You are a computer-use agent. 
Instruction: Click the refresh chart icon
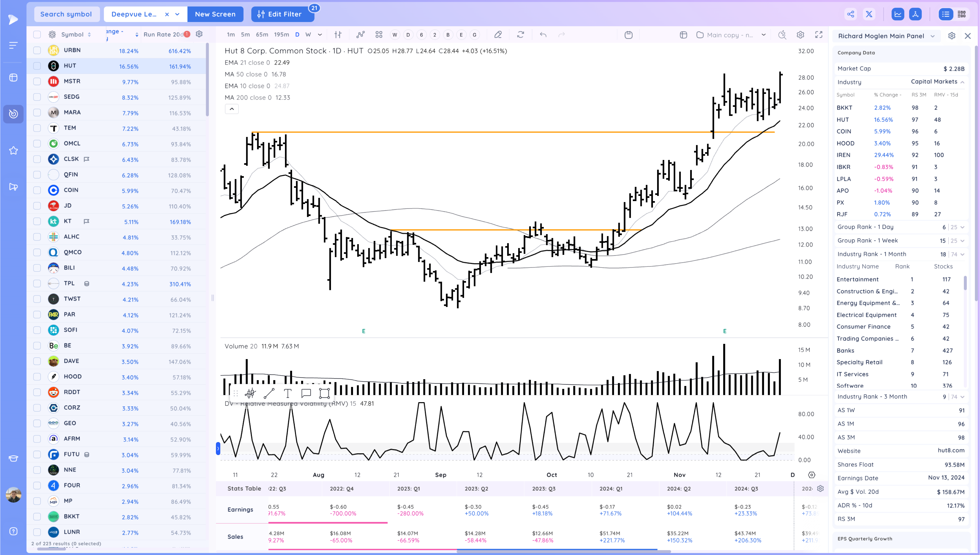(520, 35)
